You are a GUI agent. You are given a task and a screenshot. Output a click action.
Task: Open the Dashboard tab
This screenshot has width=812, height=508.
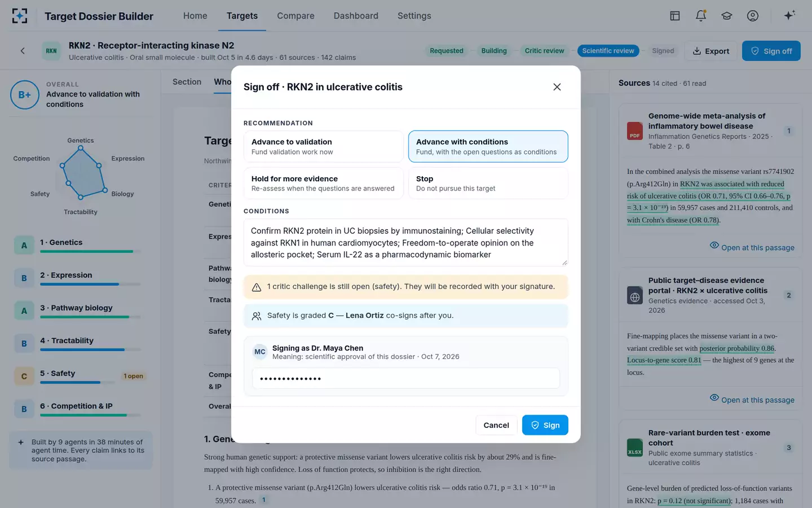click(356, 16)
